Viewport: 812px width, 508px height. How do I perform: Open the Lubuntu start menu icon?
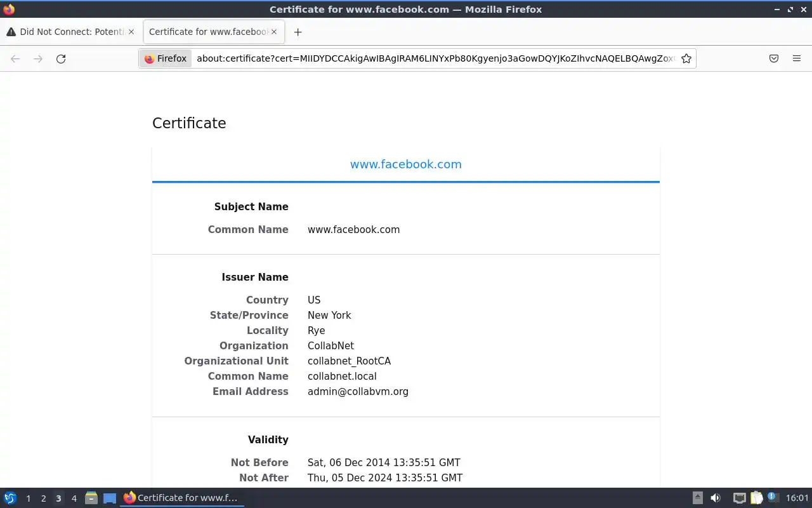(x=10, y=498)
